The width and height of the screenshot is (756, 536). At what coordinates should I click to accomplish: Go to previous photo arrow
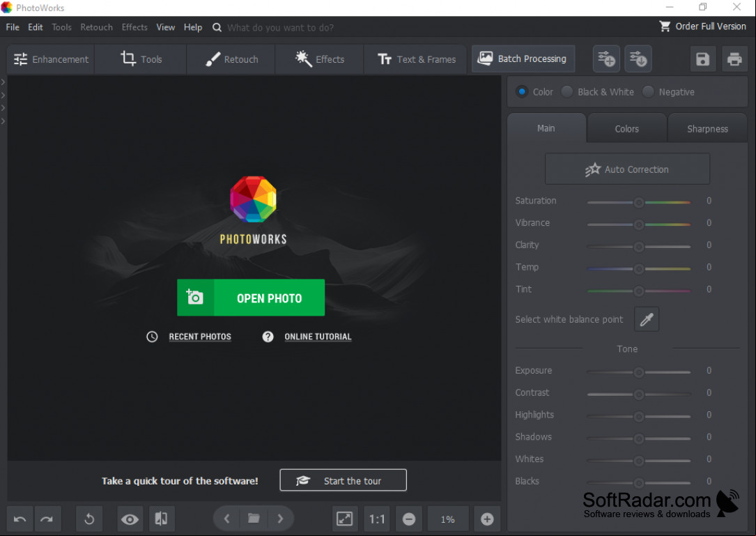click(x=226, y=519)
